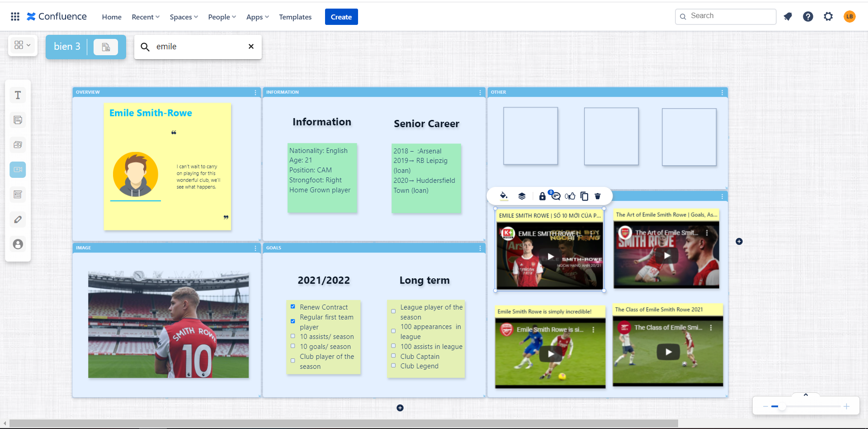
Task: Uncheck the Renew Contract checkbox
Action: coord(293,307)
